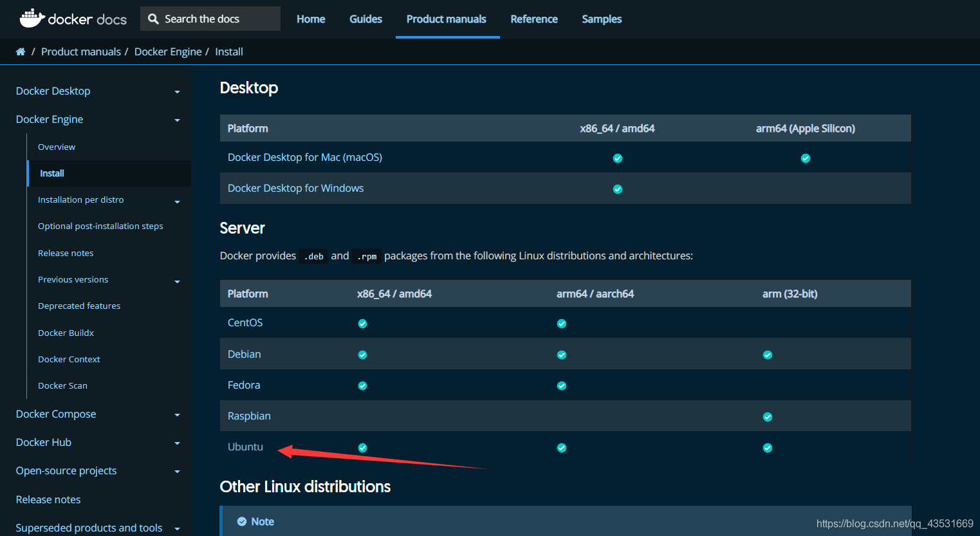Go to Product manuals breadcrumb
980x536 pixels.
pos(81,51)
